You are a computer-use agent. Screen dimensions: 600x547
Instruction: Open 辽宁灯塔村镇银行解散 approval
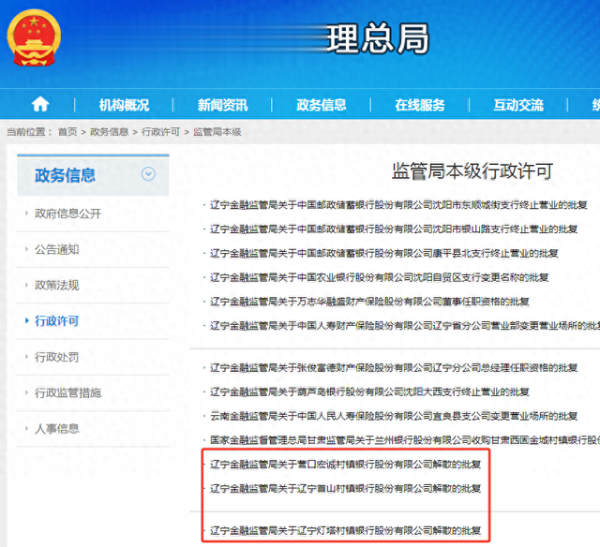pos(346,531)
